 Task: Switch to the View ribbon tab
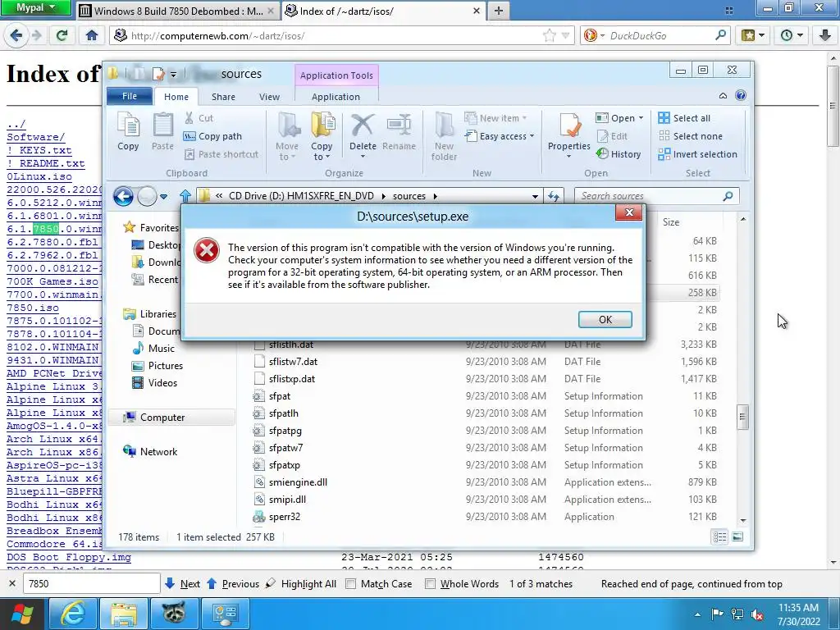click(269, 97)
